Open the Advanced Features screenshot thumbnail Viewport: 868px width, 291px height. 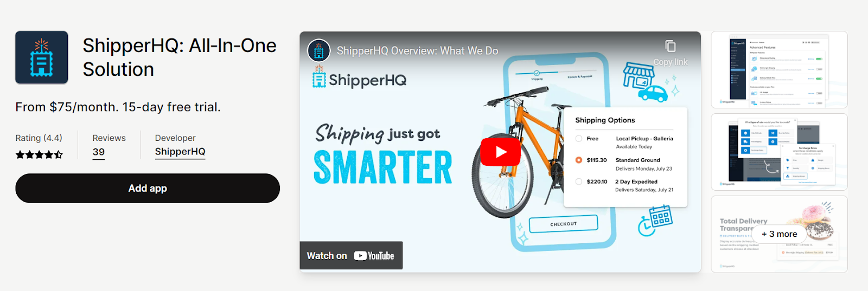pos(779,69)
